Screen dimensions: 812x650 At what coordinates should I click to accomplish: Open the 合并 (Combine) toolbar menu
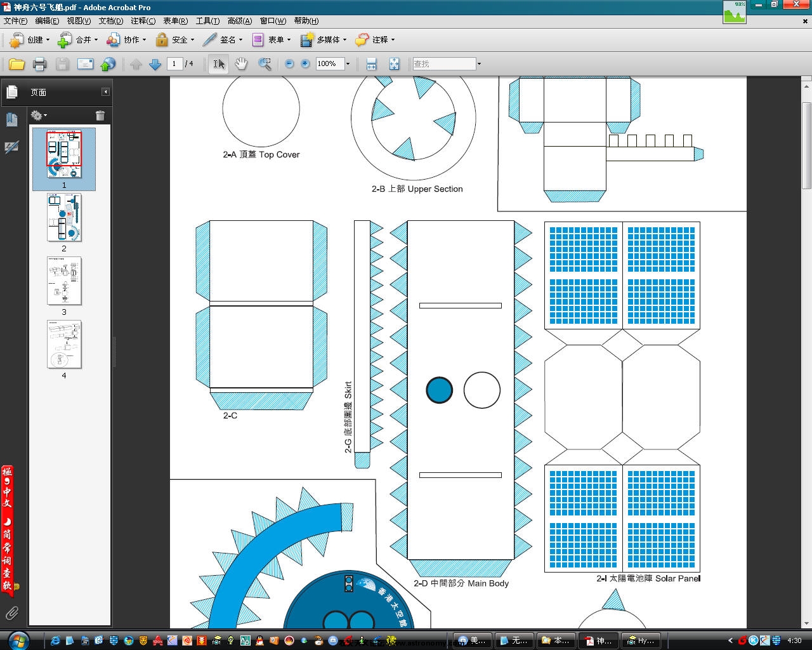[77, 40]
